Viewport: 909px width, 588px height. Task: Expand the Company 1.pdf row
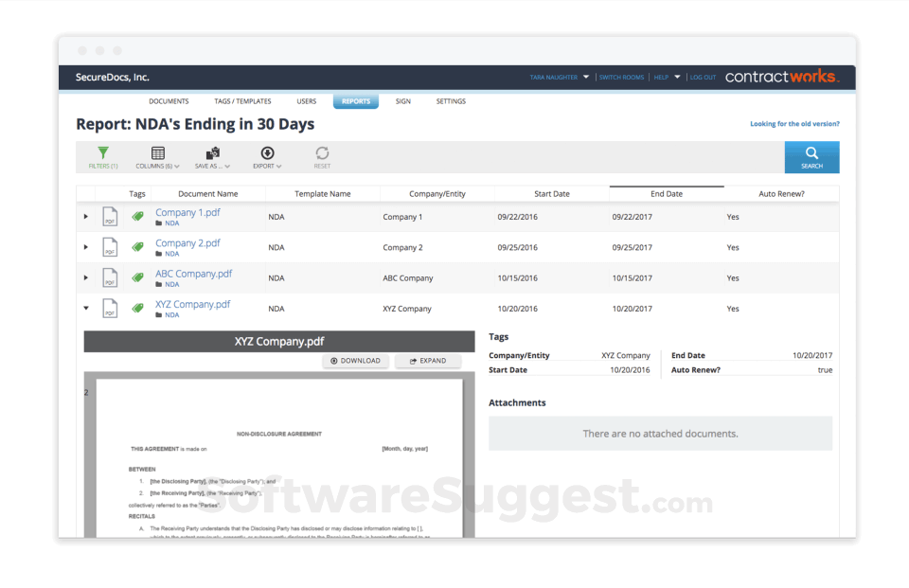[x=83, y=216]
